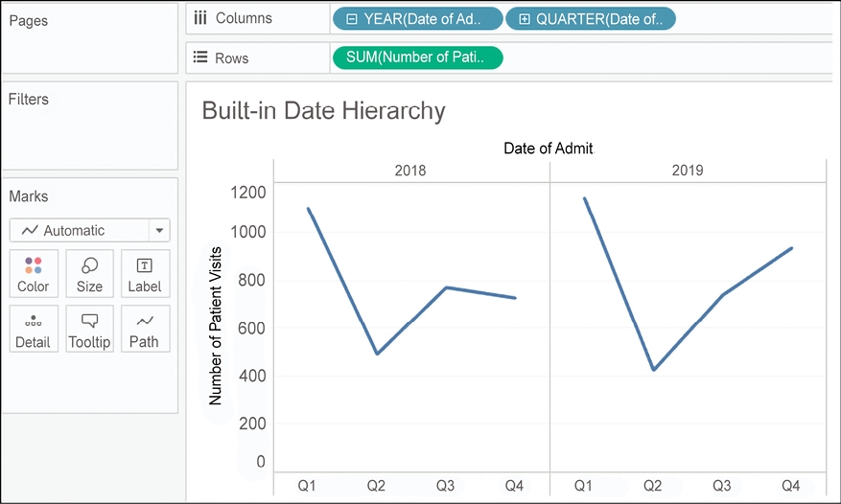The width and height of the screenshot is (841, 504).
Task: Expand the QUARTER date pill hierarchy
Action: point(524,18)
